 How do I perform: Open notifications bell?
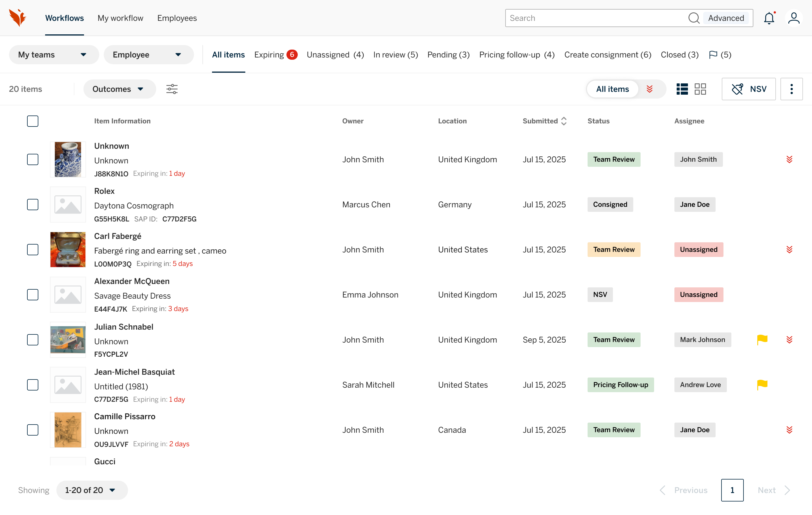[769, 18]
